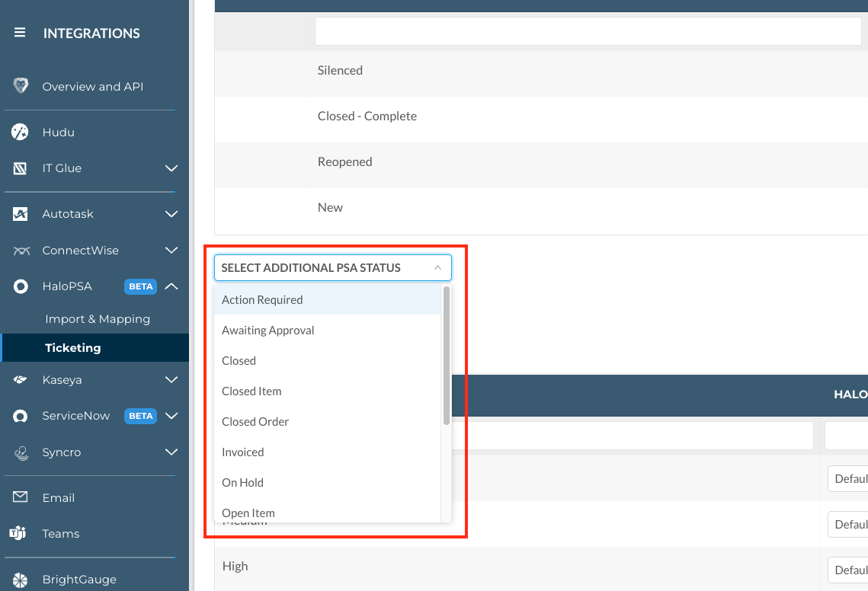Expand the Syncro submenu chevron
Screen dimensions: 868x591
pyautogui.click(x=171, y=452)
